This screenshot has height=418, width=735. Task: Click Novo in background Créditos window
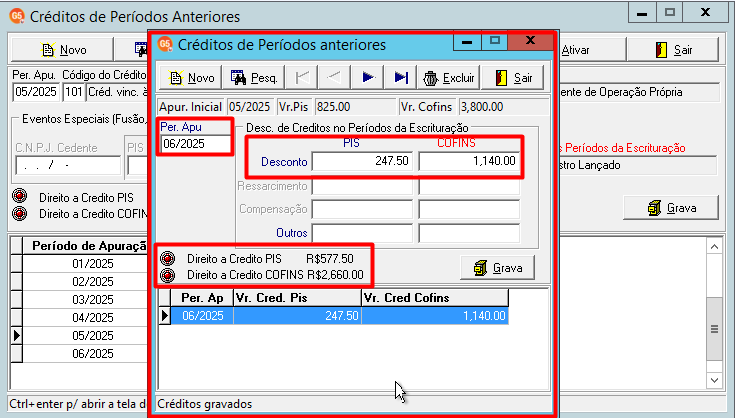pos(63,50)
